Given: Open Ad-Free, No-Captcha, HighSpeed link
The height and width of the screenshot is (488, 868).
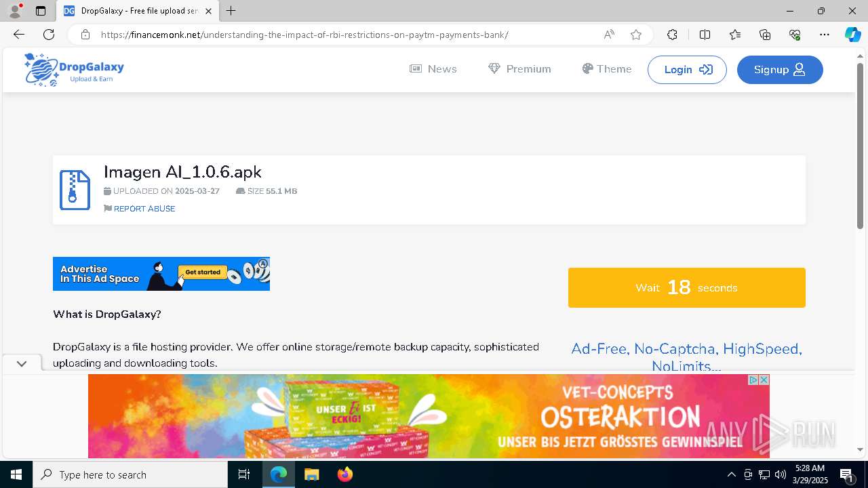Looking at the screenshot, I should tap(686, 357).
